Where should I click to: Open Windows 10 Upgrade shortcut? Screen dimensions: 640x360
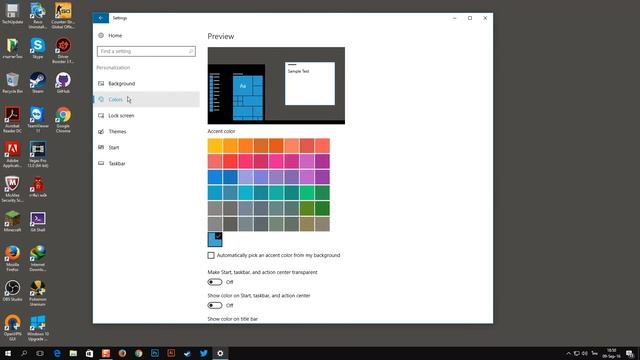pyautogui.click(x=38, y=328)
